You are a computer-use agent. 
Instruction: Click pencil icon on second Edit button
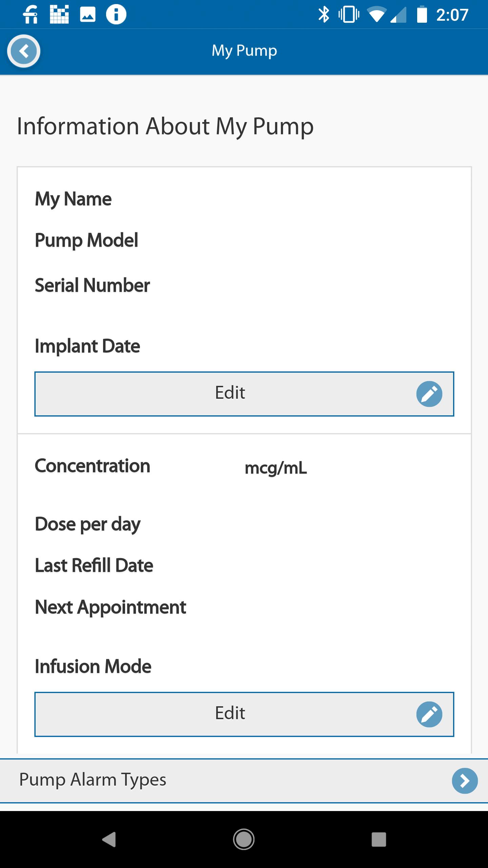429,714
